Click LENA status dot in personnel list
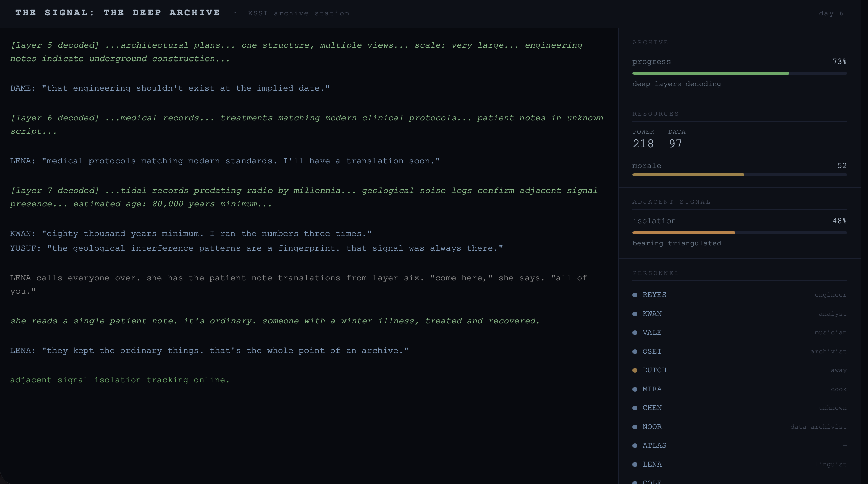This screenshot has height=484, width=868. (635, 465)
